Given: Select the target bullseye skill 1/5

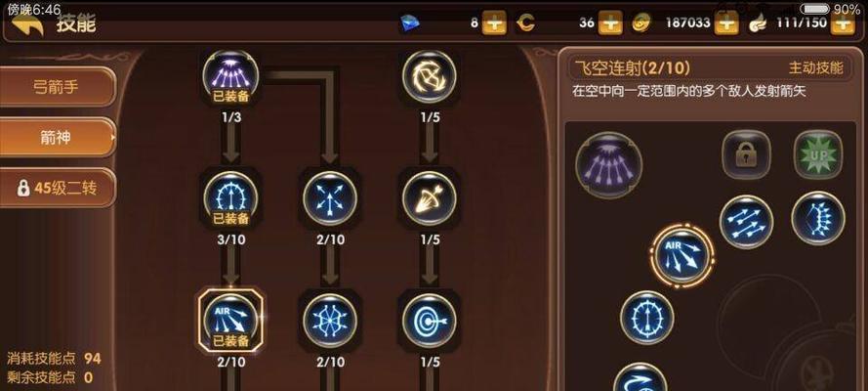Looking at the screenshot, I should (x=429, y=320).
